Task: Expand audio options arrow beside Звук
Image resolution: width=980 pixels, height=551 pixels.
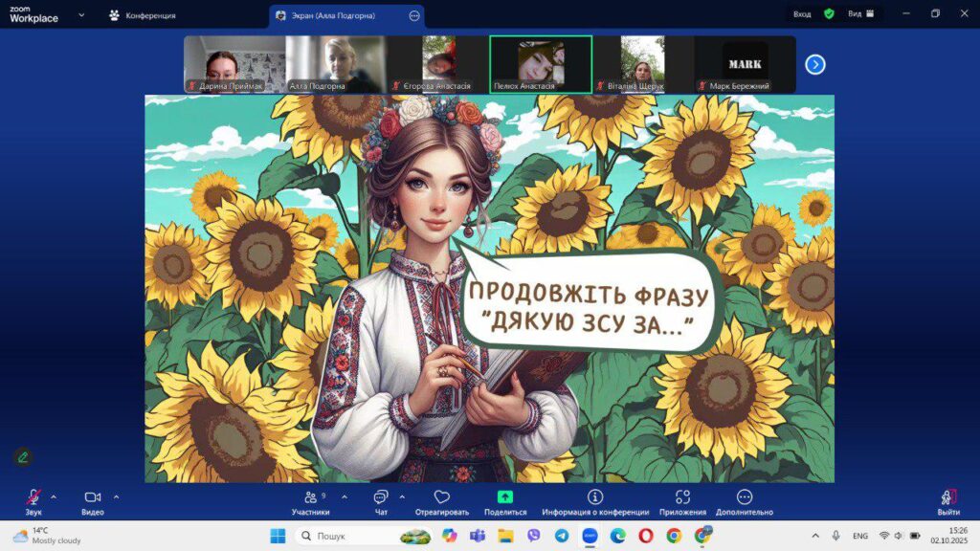Action: (54, 496)
